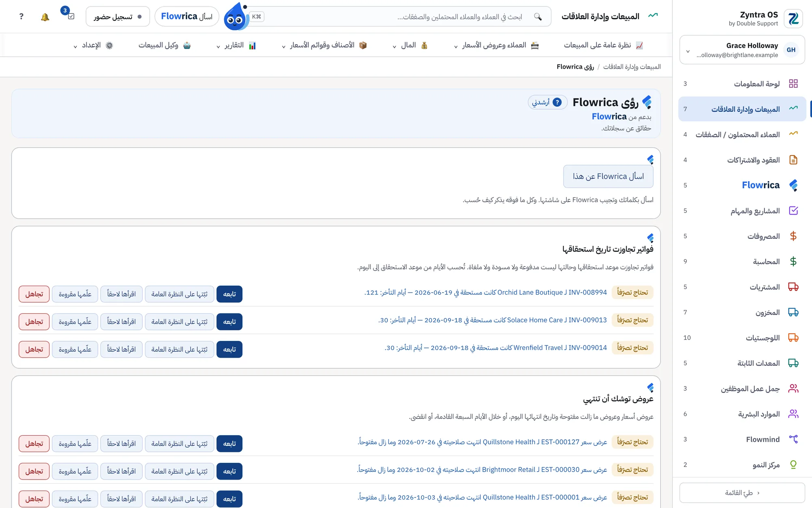The width and height of the screenshot is (812, 508).
Task: Click أرشدني guide button
Action: tap(547, 102)
